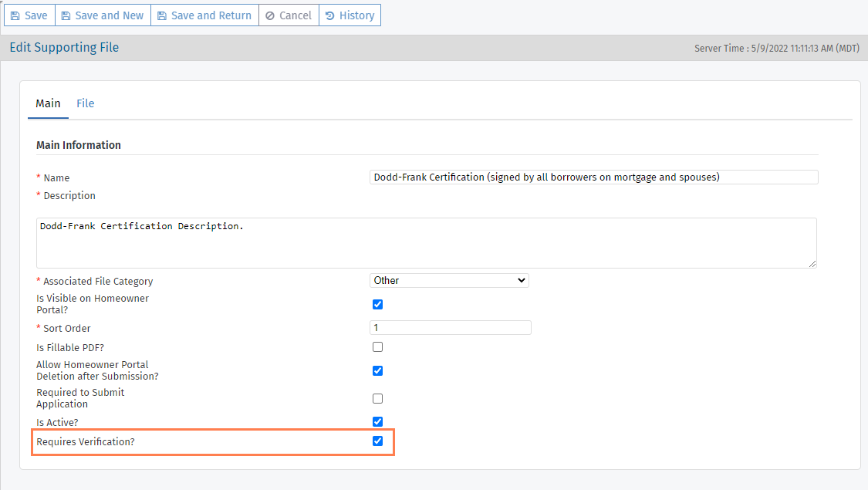The image size is (868, 490).
Task: Click the Save and New button
Action: 103,15
